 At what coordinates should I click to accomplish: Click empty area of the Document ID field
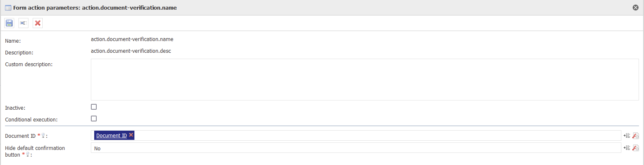[x=377, y=135]
